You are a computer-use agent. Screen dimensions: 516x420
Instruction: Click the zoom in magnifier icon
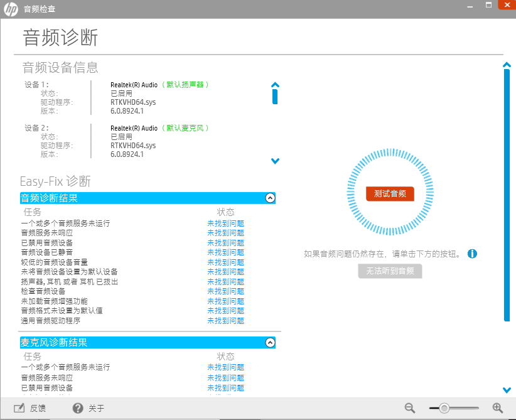[498, 407]
